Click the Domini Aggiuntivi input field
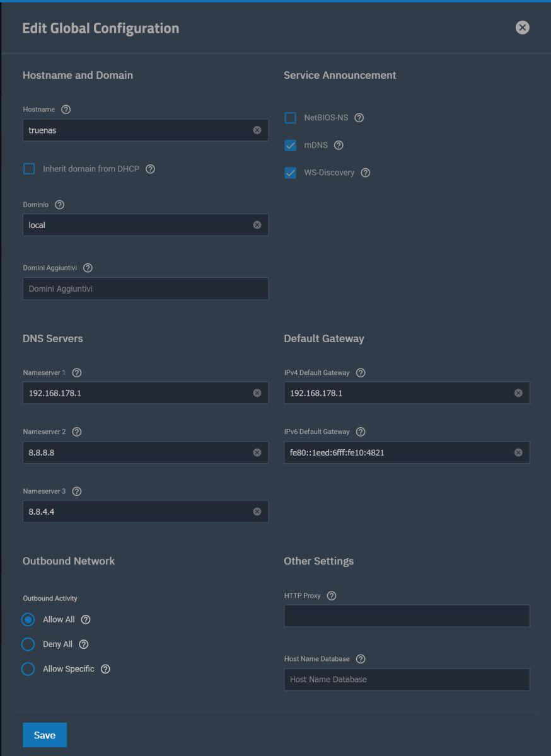Viewport: 551px width, 756px height. pyautogui.click(x=145, y=288)
